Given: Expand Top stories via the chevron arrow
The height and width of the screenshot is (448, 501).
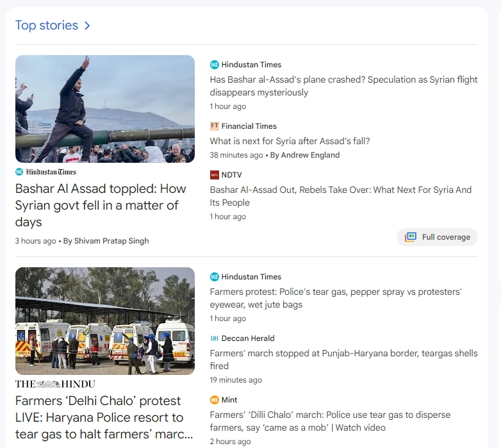Looking at the screenshot, I should point(87,26).
